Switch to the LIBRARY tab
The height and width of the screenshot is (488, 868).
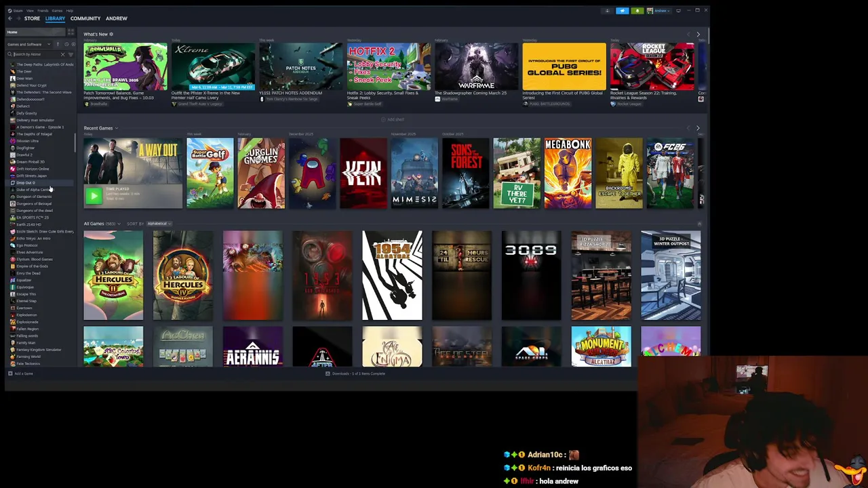55,18
